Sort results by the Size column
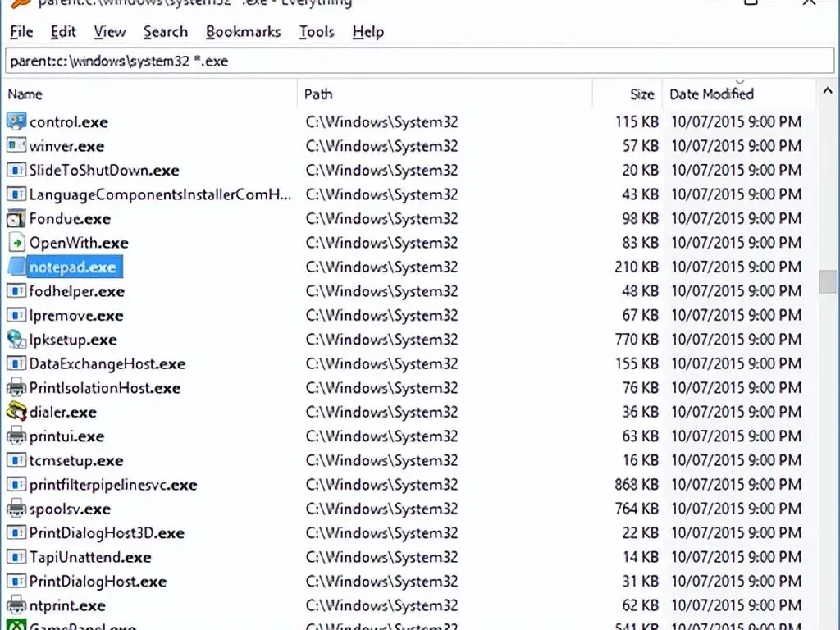 pos(628,94)
